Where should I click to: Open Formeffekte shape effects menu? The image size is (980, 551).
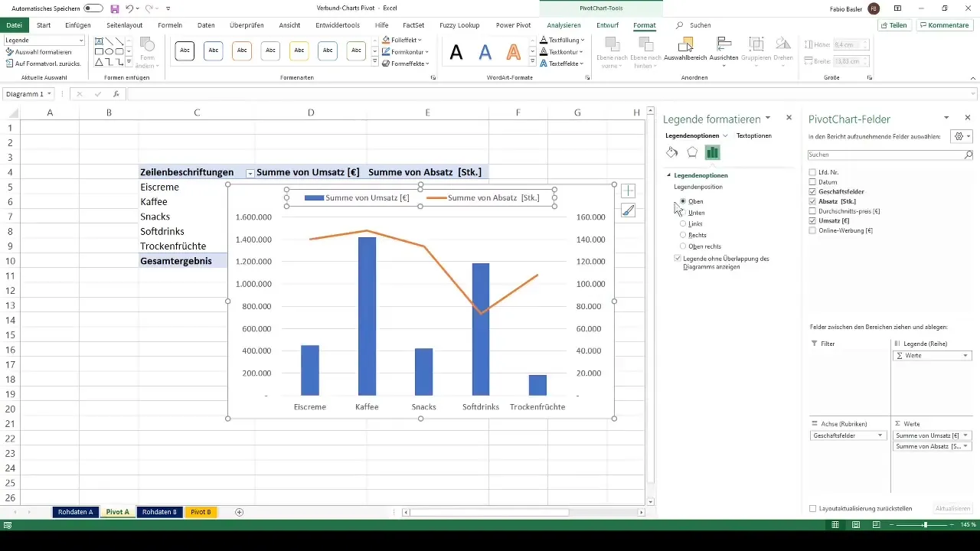pos(406,64)
